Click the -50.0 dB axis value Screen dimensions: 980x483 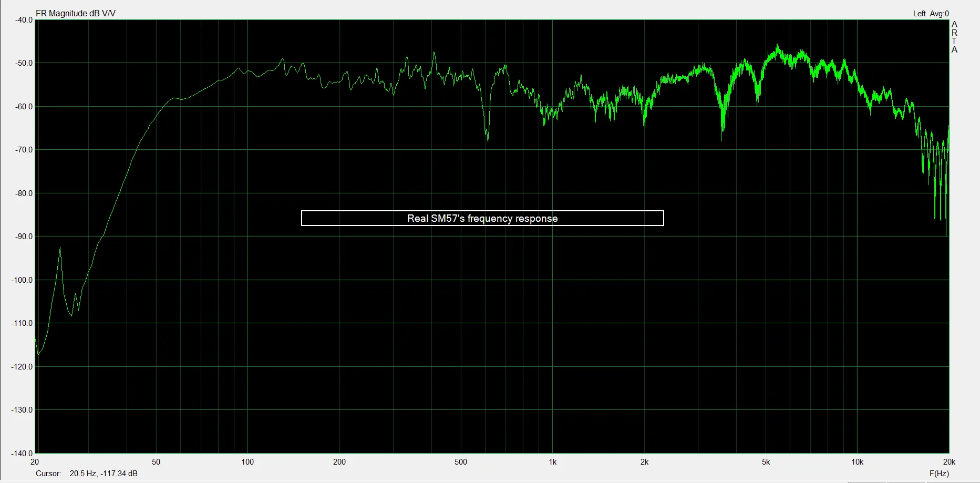[24, 63]
